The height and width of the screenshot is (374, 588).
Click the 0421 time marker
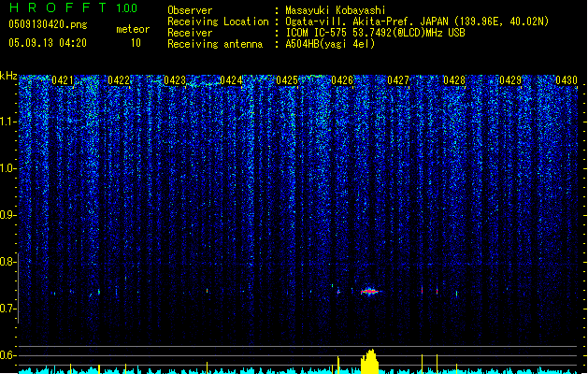coord(63,80)
